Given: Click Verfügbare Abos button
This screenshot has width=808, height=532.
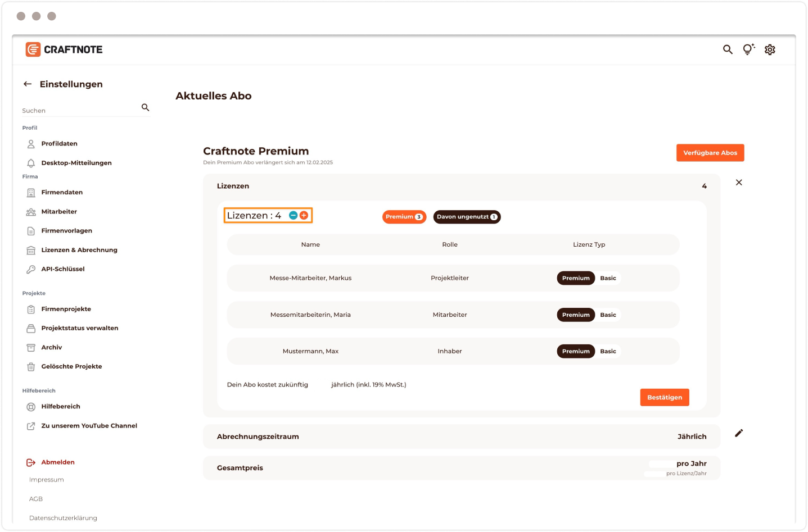Looking at the screenshot, I should (x=710, y=153).
